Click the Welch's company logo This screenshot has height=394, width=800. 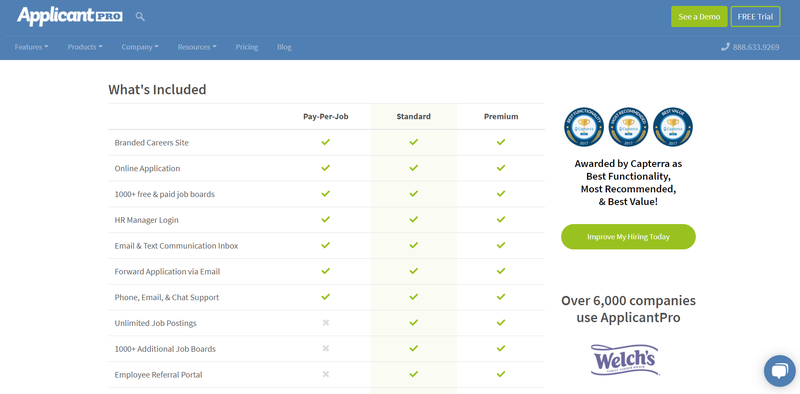tap(625, 360)
